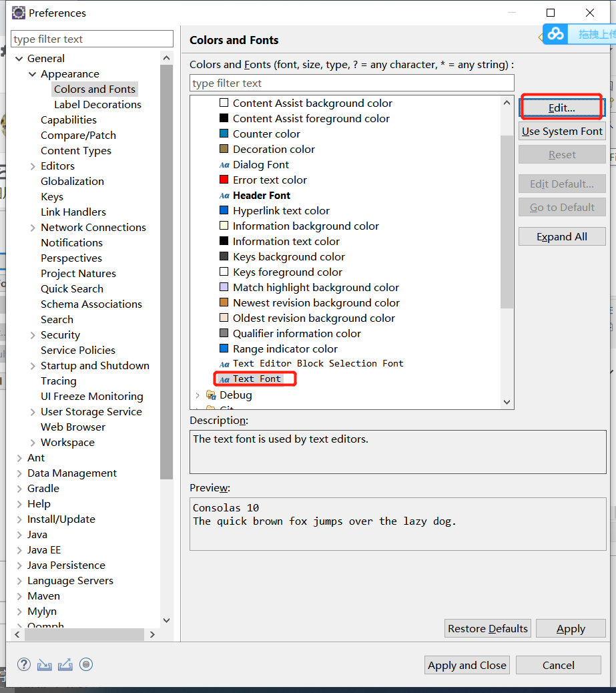Click the Import preferences icon

pos(44,664)
